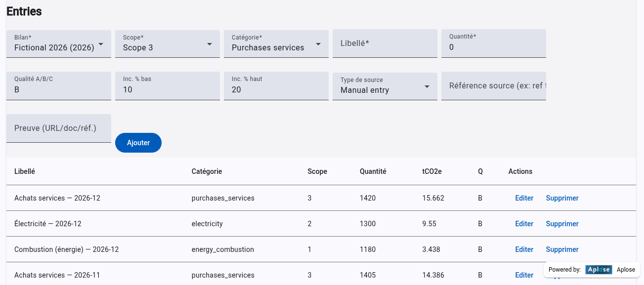Delete the Combustion (énergie) 2026-12 entry
The width and height of the screenshot is (644, 285).
pos(562,249)
